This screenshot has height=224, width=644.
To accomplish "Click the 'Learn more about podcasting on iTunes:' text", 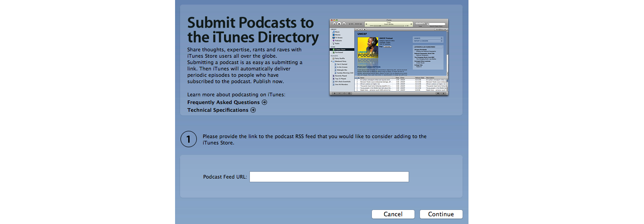I will point(236,95).
